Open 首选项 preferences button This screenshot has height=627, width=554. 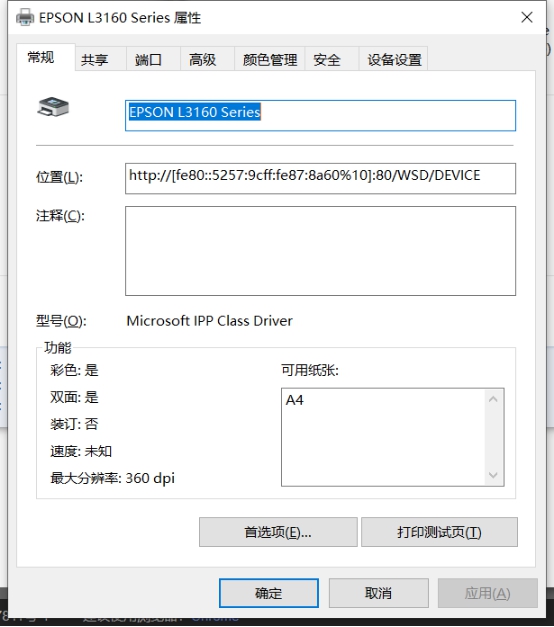pyautogui.click(x=278, y=532)
